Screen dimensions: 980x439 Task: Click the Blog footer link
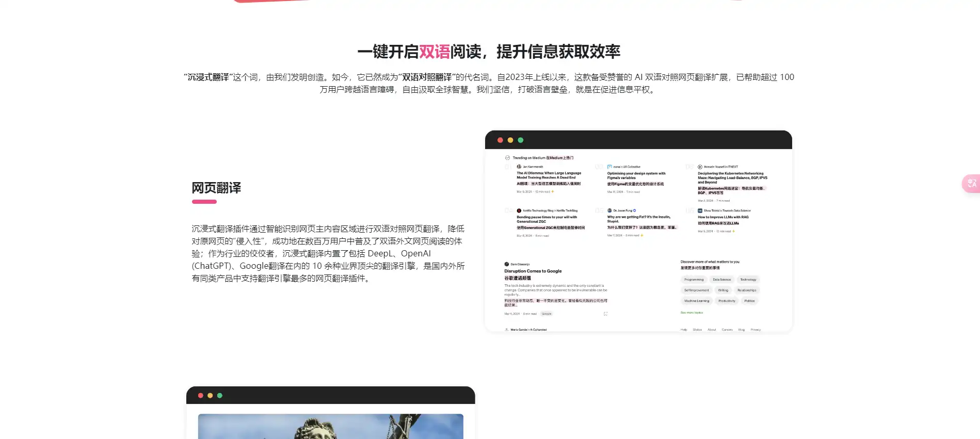click(x=742, y=330)
